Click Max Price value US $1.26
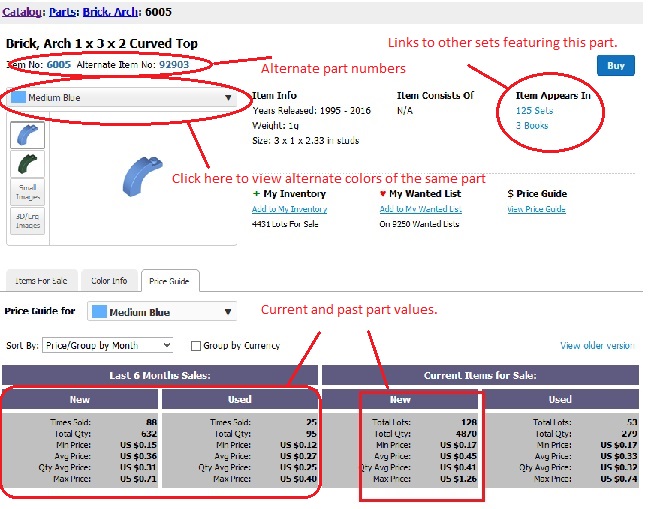Screen dimensions: 653x509 tap(459, 479)
